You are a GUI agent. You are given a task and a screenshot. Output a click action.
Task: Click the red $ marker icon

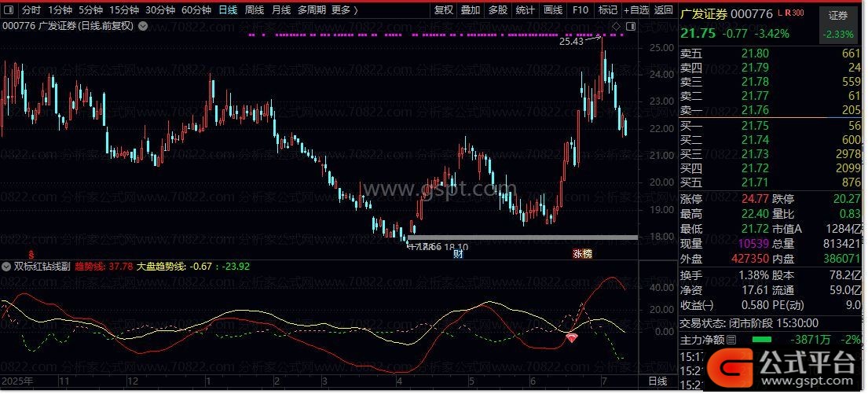click(31, 254)
